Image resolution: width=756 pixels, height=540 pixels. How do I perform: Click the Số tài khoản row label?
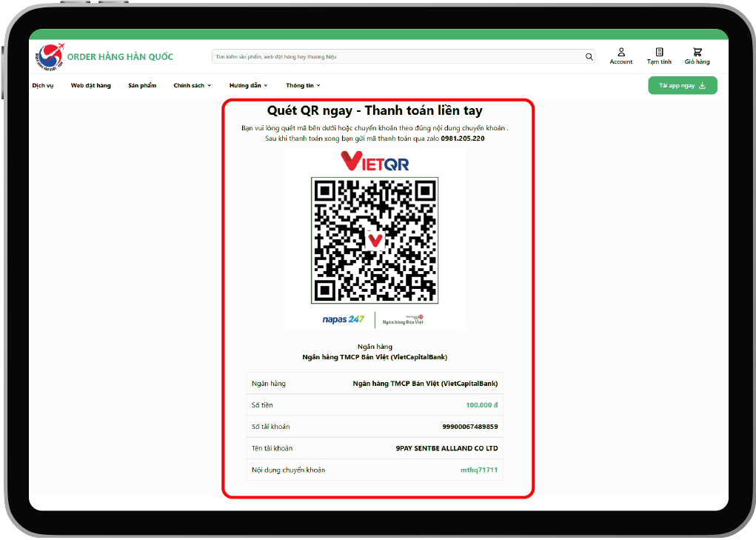270,427
